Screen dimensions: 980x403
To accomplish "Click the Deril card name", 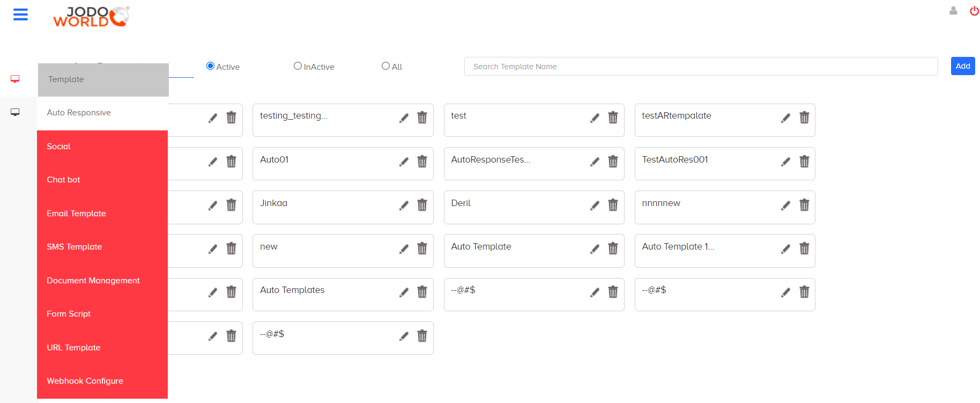I will [461, 203].
